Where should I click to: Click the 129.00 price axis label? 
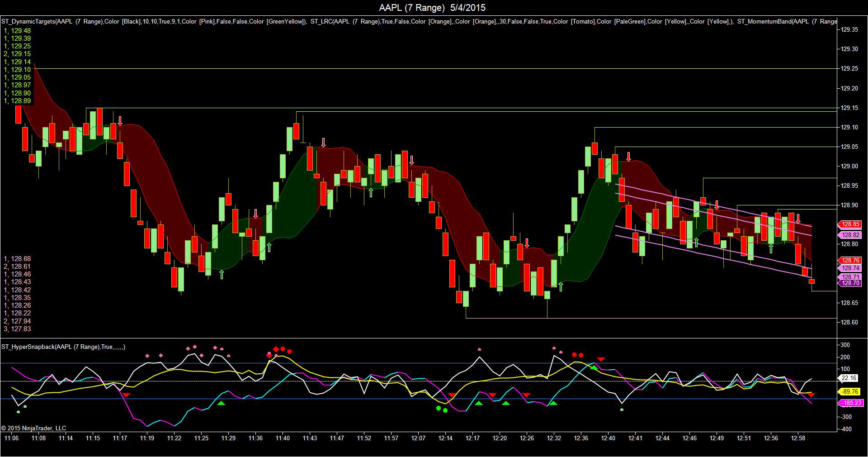click(849, 166)
